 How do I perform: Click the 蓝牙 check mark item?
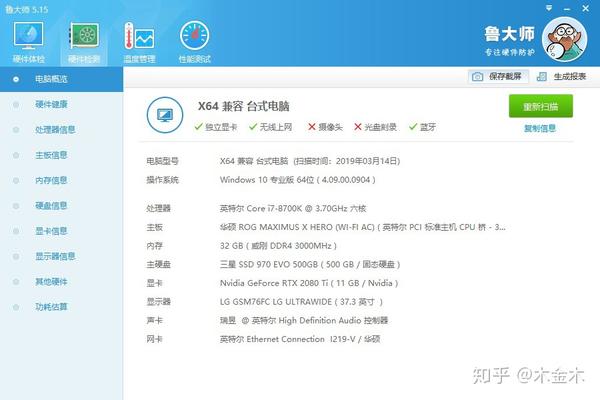(422, 127)
